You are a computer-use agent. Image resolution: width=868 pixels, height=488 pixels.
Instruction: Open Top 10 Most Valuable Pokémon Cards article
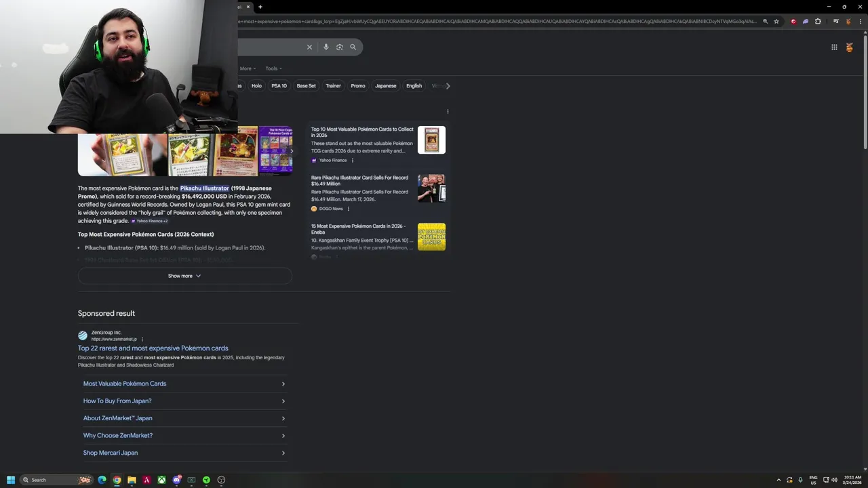(x=362, y=132)
